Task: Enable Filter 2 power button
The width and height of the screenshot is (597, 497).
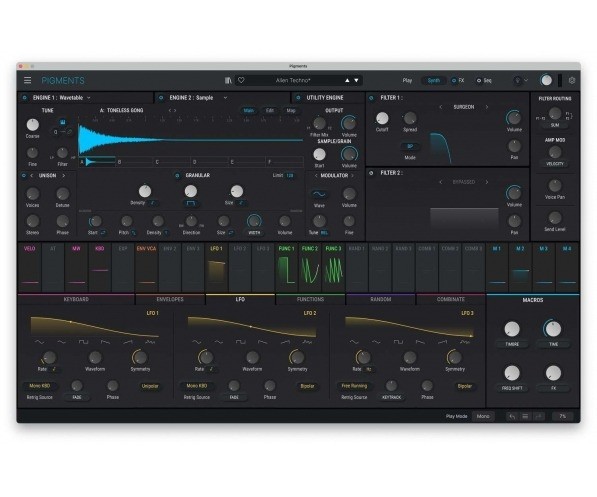Action: tap(372, 173)
